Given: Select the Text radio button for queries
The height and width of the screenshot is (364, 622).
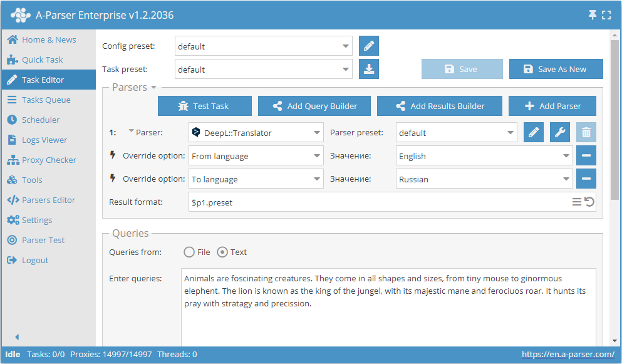Looking at the screenshot, I should (222, 252).
